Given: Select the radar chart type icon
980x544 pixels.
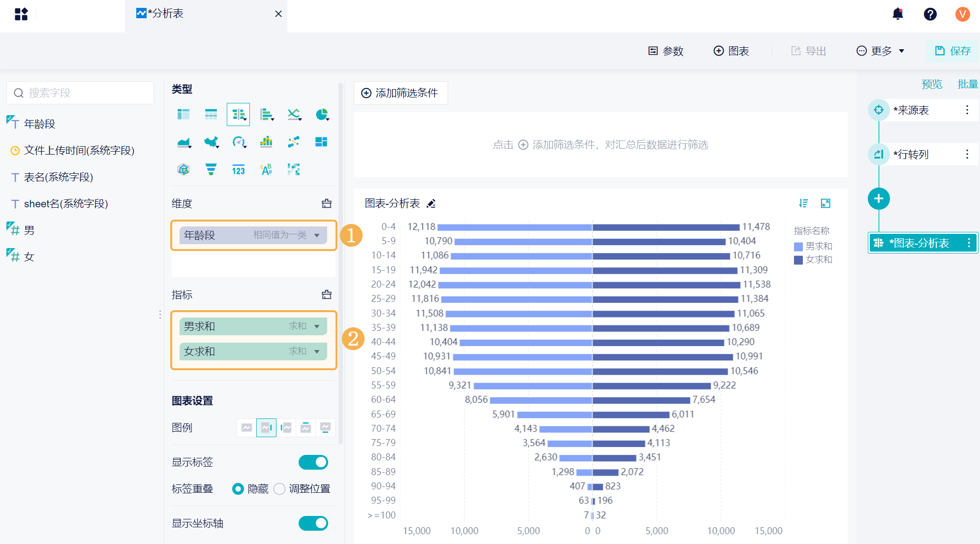Looking at the screenshot, I should click(x=184, y=170).
